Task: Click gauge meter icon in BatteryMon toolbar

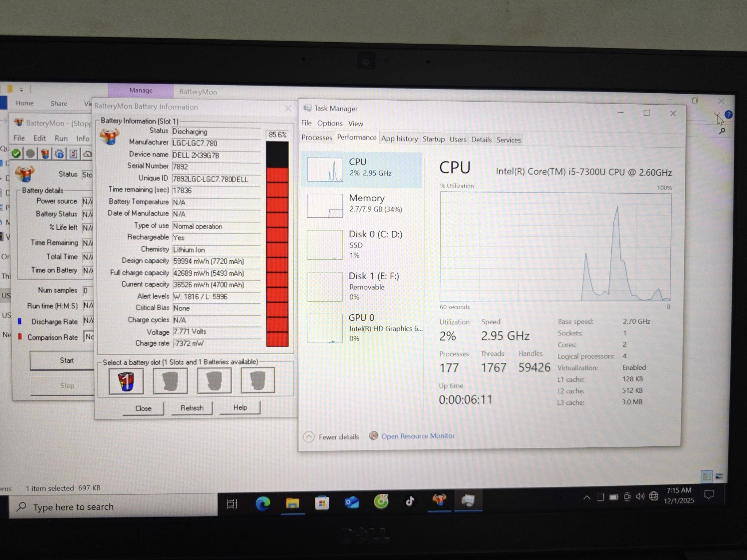Action: coord(88,154)
